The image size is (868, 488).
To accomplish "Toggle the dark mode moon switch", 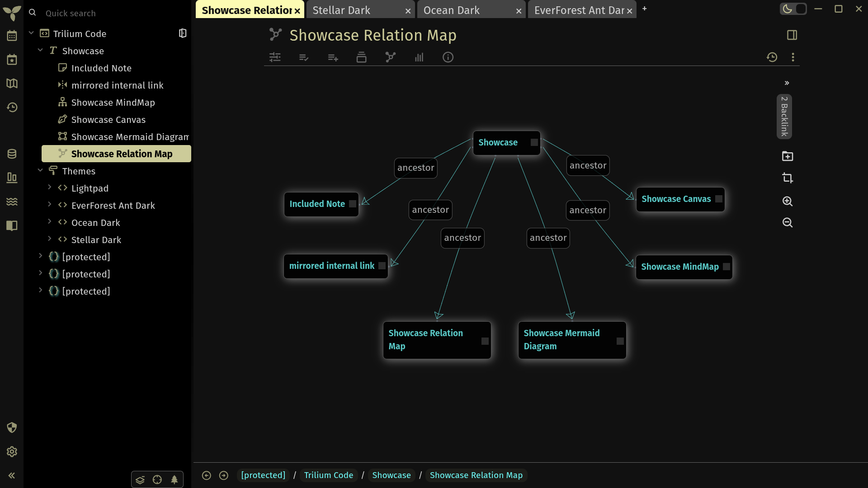I will click(793, 9).
